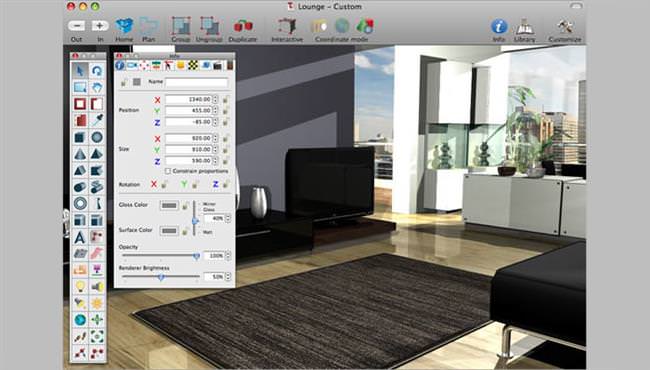
Task: Click the Opacity percentage stepper
Action: [x=228, y=256]
